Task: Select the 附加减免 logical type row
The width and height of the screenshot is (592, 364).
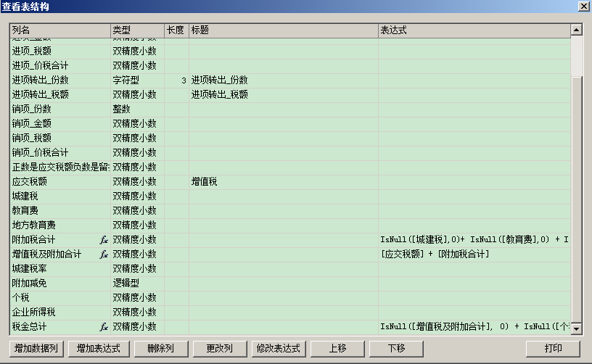Action: pyautogui.click(x=59, y=284)
